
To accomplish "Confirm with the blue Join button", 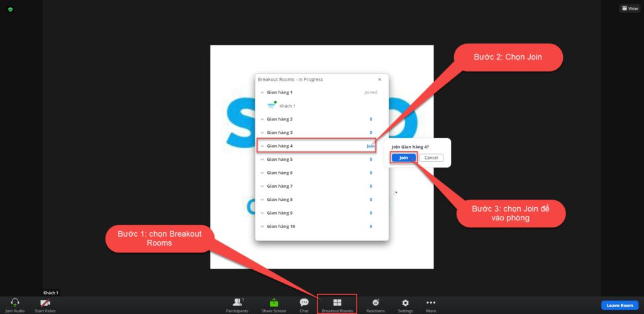I will (403, 158).
